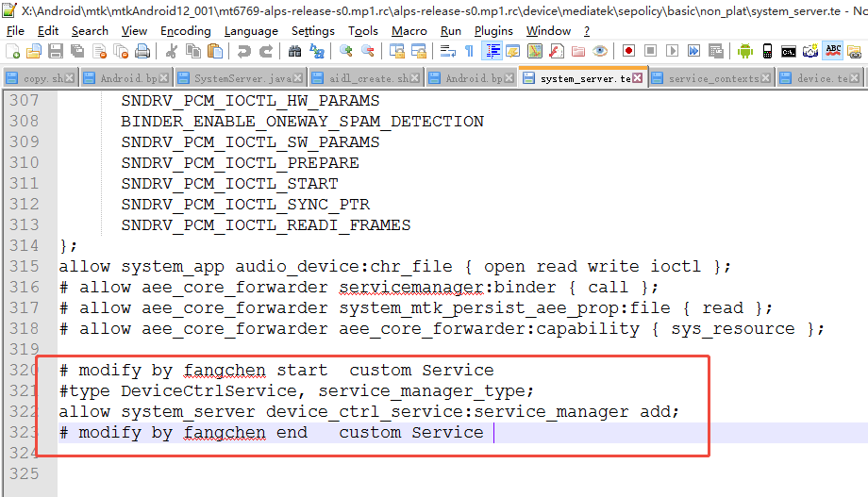This screenshot has height=497, width=868.
Task: Open the View menu
Action: click(135, 31)
